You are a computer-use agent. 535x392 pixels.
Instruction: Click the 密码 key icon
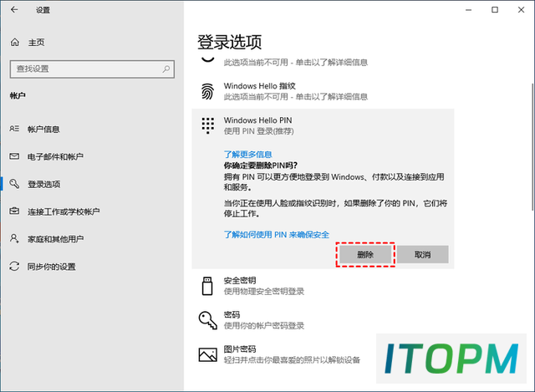[208, 320]
